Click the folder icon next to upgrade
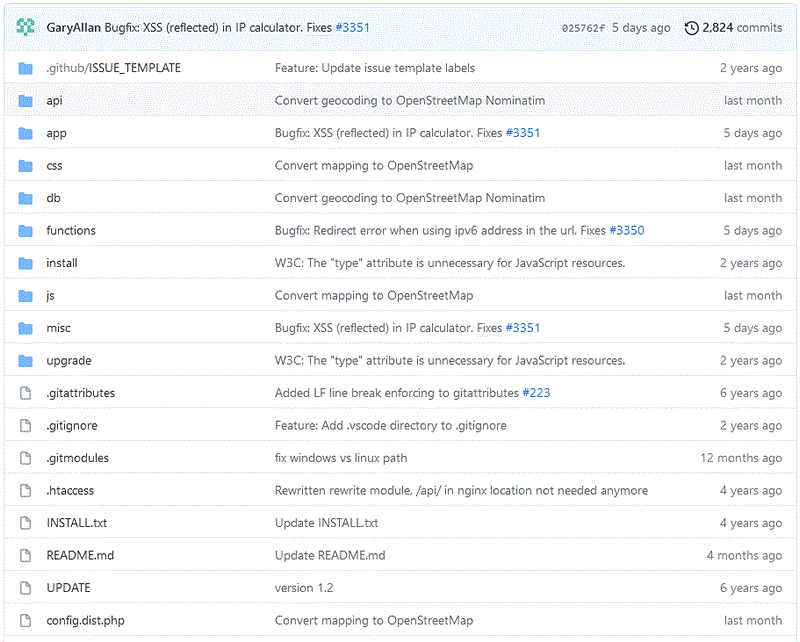The width and height of the screenshot is (800, 642). (x=26, y=361)
